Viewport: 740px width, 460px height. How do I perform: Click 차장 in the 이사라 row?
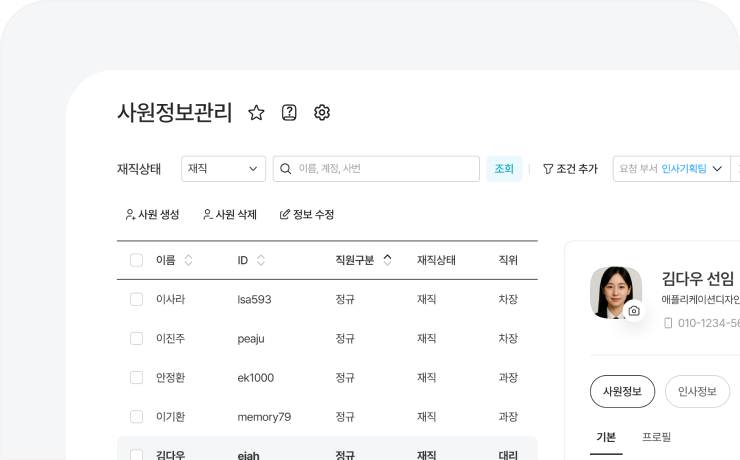click(508, 299)
